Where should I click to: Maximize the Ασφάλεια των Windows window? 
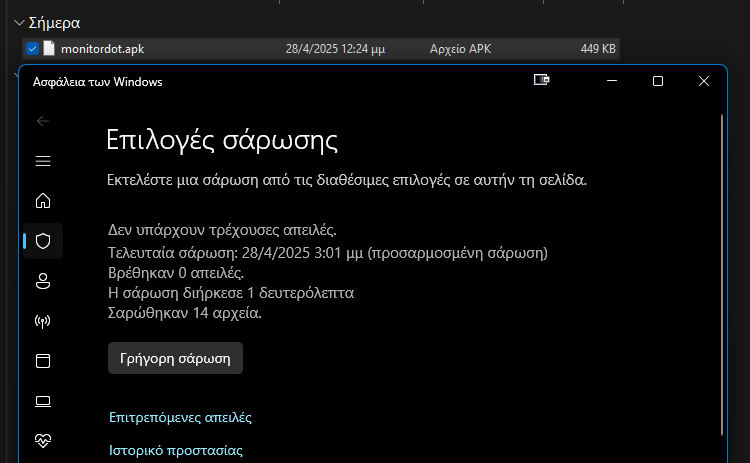click(x=657, y=81)
